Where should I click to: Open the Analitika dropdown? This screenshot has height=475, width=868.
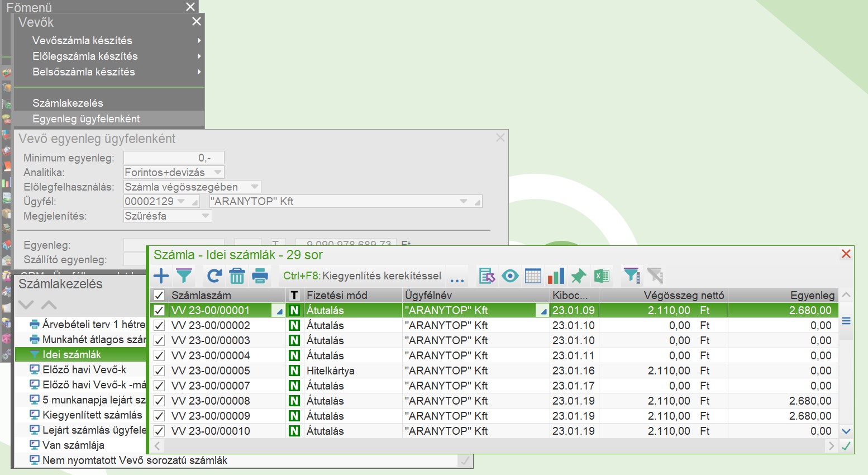[x=218, y=172]
